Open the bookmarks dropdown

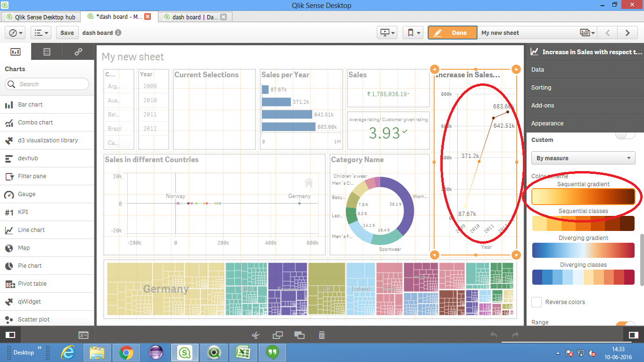pos(413,33)
